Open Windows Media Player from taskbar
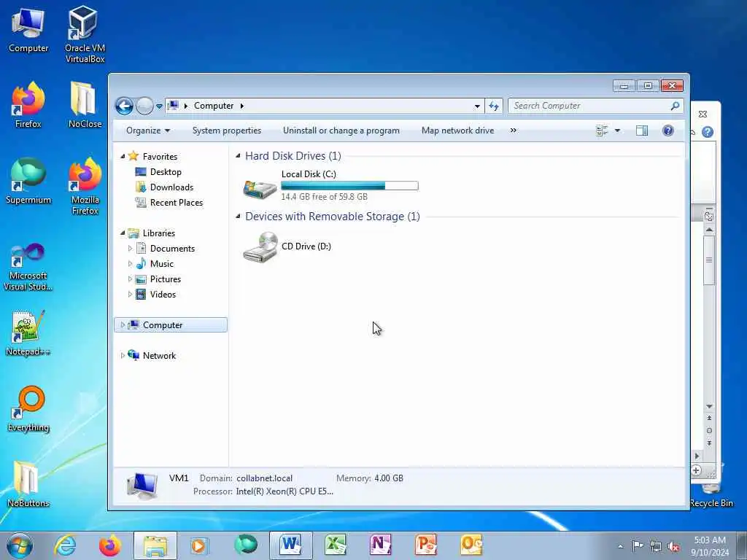 click(x=199, y=545)
